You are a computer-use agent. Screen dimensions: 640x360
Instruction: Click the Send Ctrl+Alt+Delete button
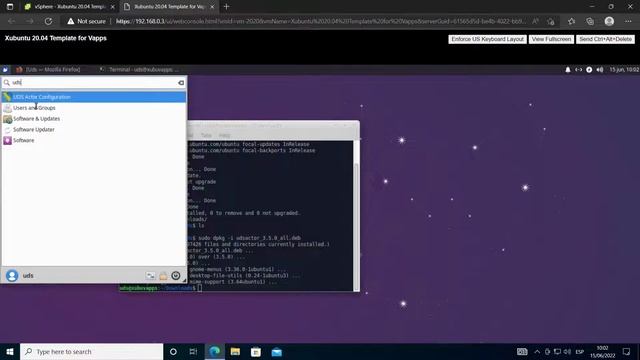[x=605, y=39]
